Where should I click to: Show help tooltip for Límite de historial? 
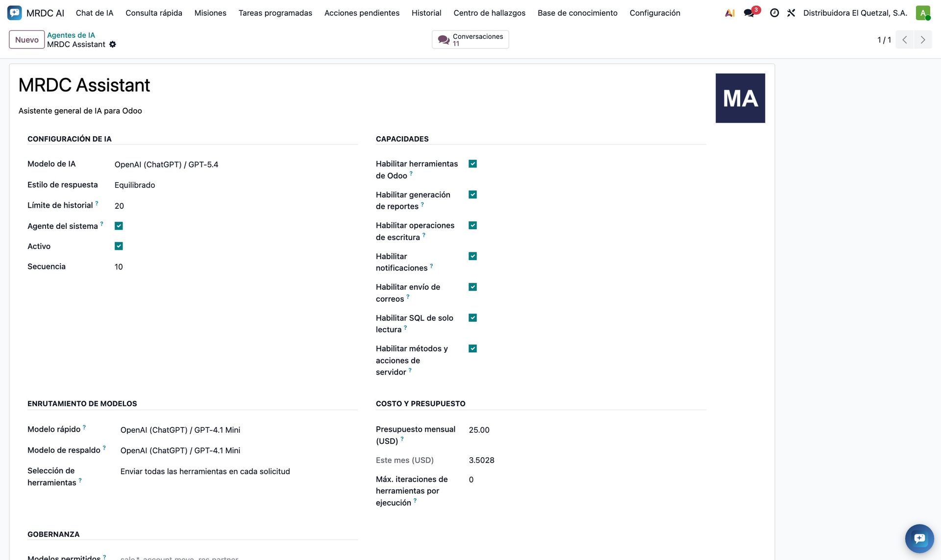point(97,203)
